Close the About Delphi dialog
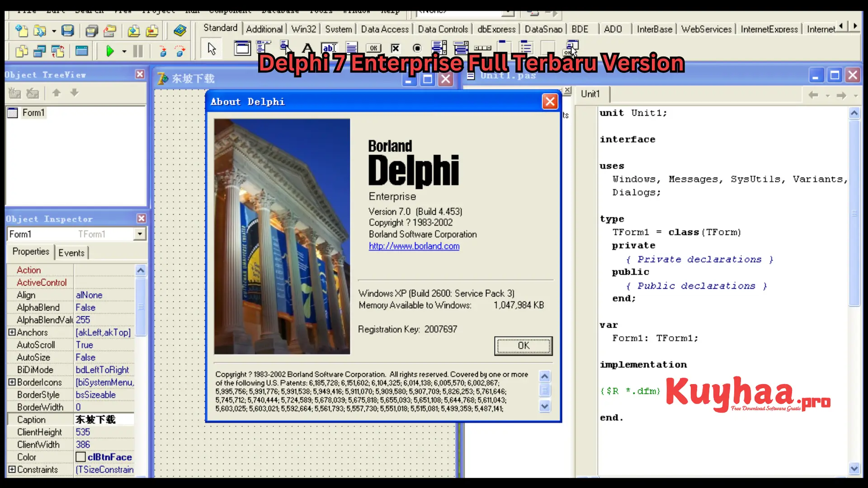 [x=550, y=102]
